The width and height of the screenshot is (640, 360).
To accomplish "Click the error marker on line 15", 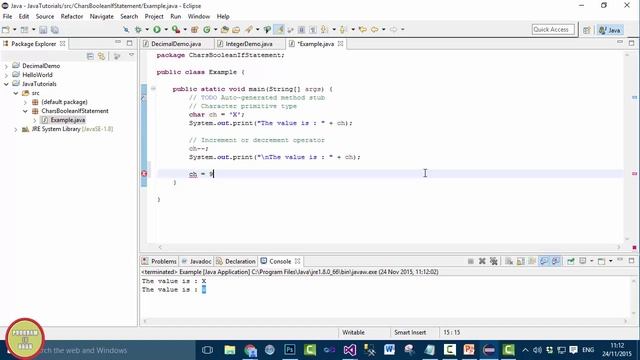I will click(x=144, y=174).
